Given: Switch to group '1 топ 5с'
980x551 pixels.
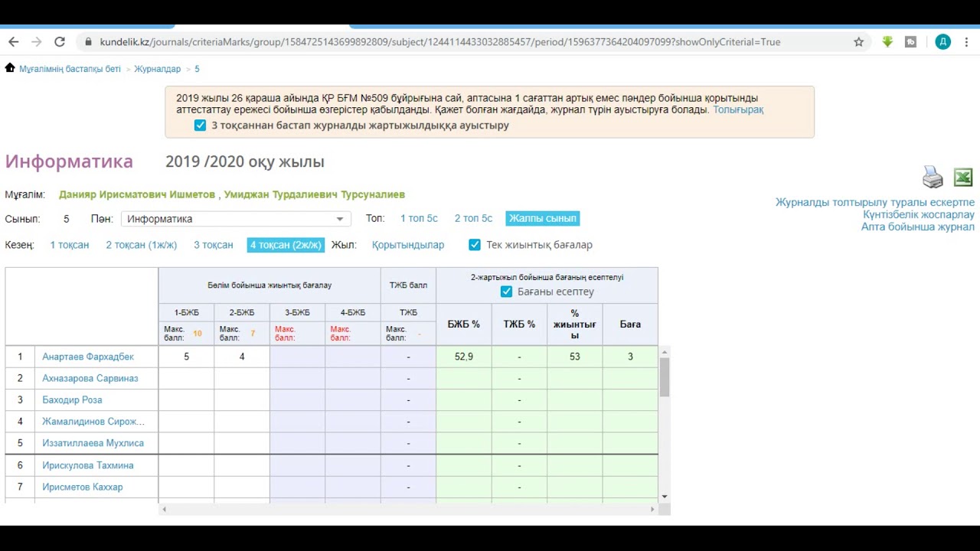Looking at the screenshot, I should coord(419,219).
